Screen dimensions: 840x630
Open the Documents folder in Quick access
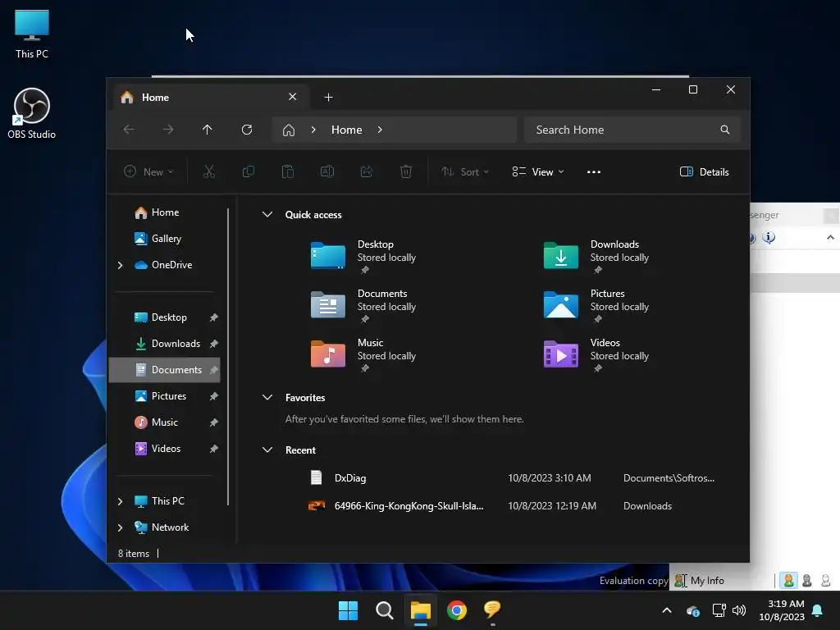point(364,306)
